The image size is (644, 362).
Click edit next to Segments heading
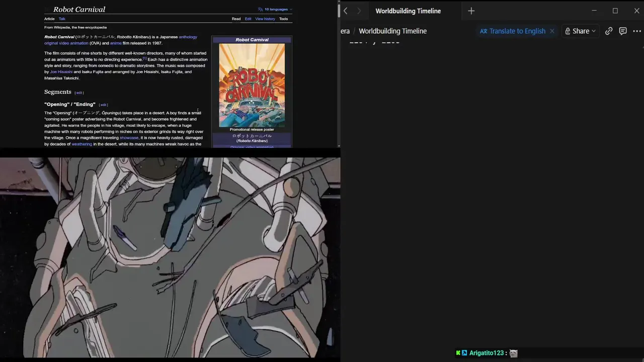click(79, 93)
